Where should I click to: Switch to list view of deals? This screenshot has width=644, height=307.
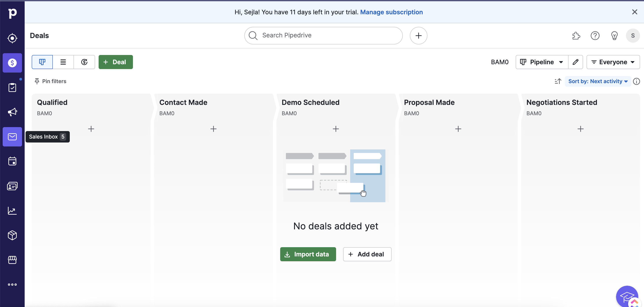(x=63, y=62)
